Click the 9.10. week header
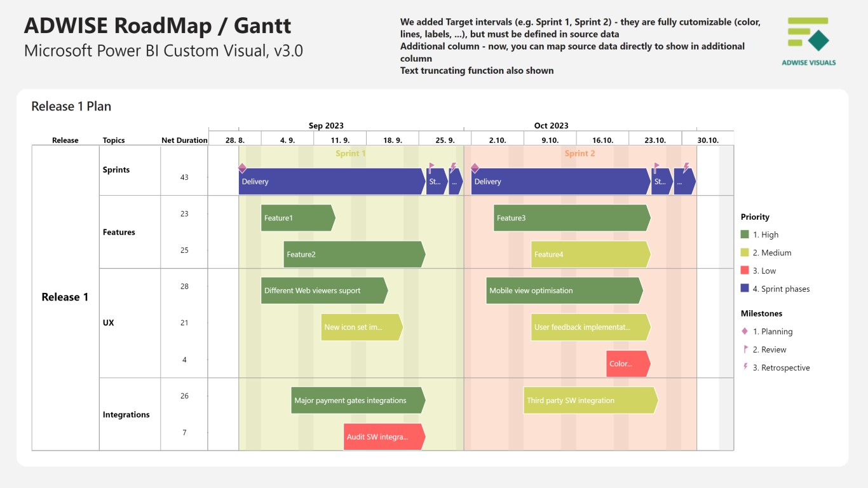The height and width of the screenshot is (488, 868). (x=550, y=140)
